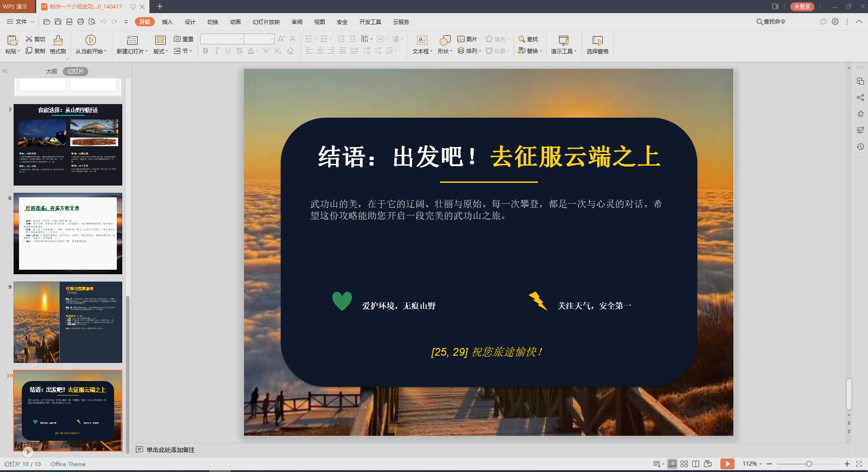Open the font name combo box
Screen dimensions: 868x472
tap(222, 39)
